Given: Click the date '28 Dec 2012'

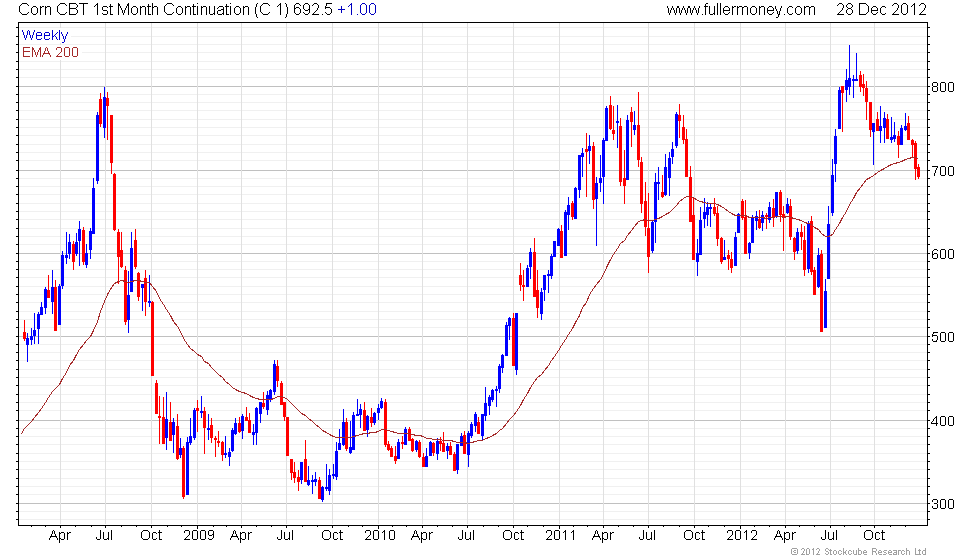Looking at the screenshot, I should [881, 10].
